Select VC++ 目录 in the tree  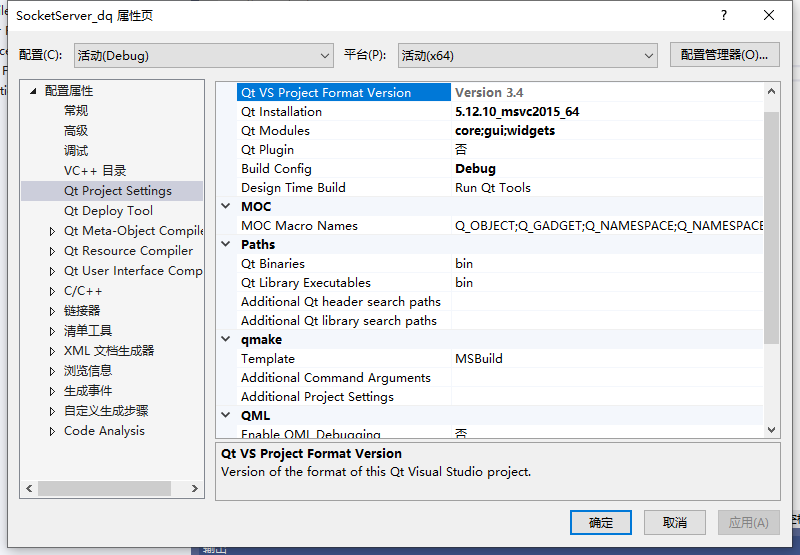click(95, 170)
